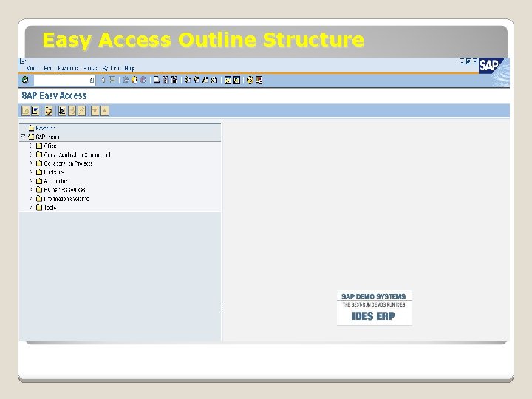This screenshot has height=399, width=532.
Task: Click the yellow Help icon
Action: click(x=250, y=80)
